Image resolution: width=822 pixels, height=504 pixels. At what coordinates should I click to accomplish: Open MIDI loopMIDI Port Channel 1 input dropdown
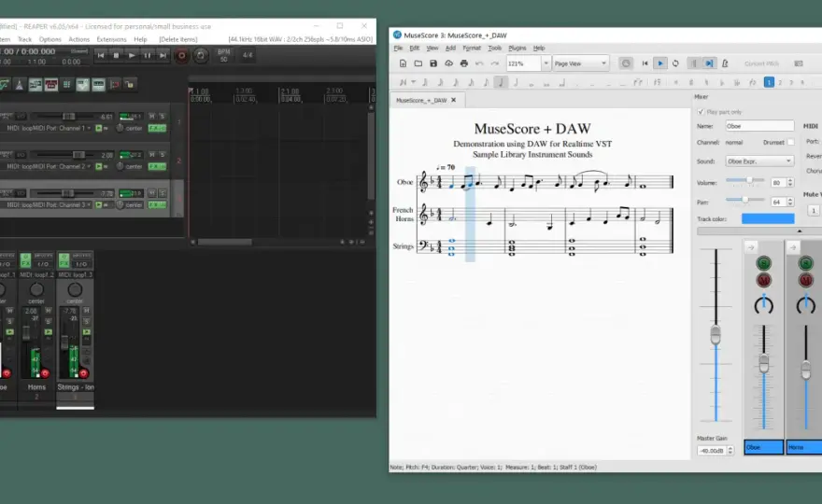click(x=49, y=128)
